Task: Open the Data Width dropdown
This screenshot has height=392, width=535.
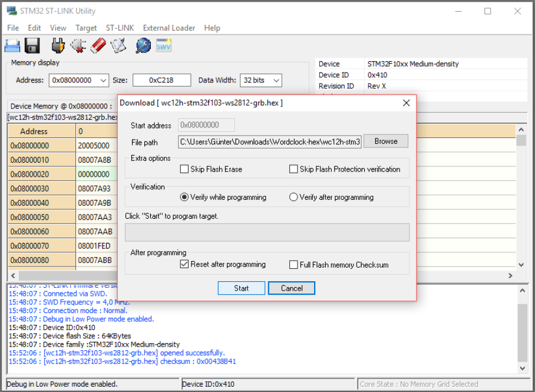Action: point(276,81)
